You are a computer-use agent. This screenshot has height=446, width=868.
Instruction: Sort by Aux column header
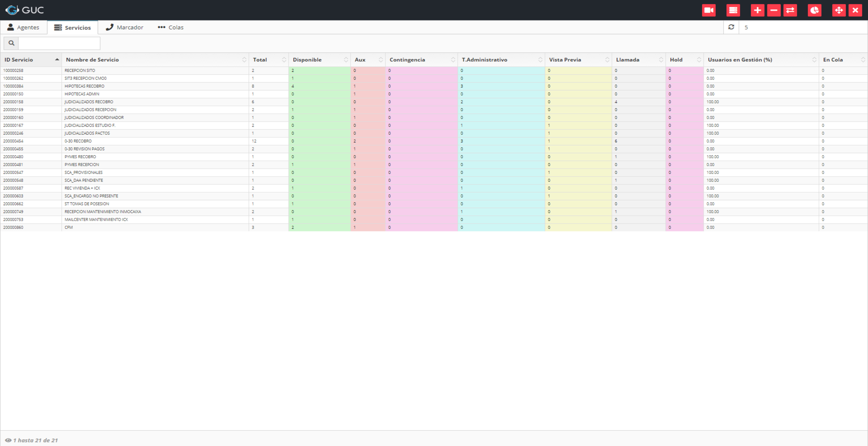(x=368, y=60)
